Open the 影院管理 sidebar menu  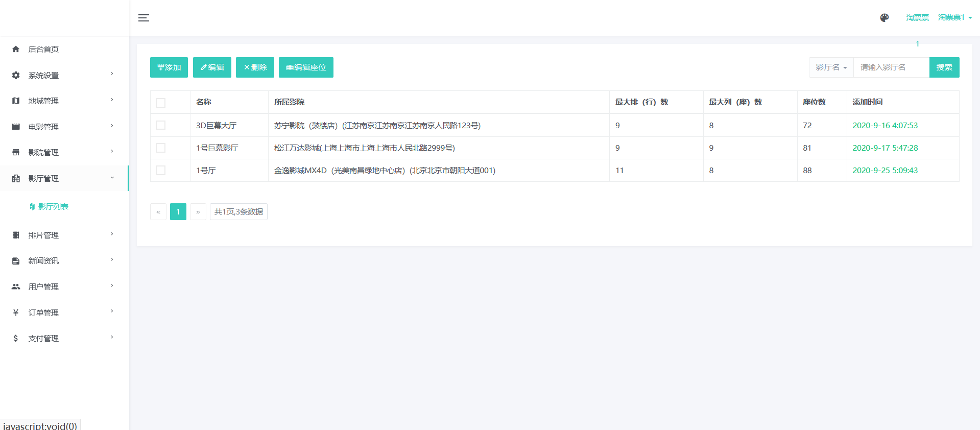(x=64, y=152)
